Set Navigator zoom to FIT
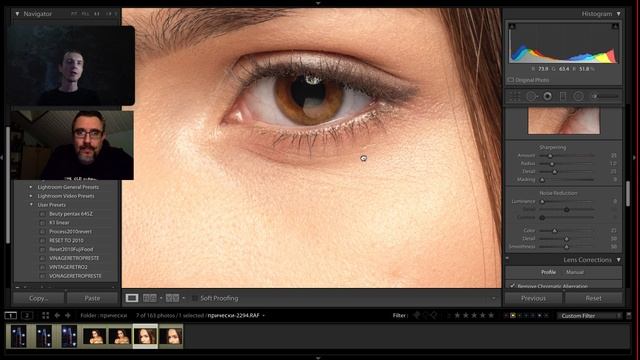Image resolution: width=640 pixels, height=360 pixels. [74, 14]
